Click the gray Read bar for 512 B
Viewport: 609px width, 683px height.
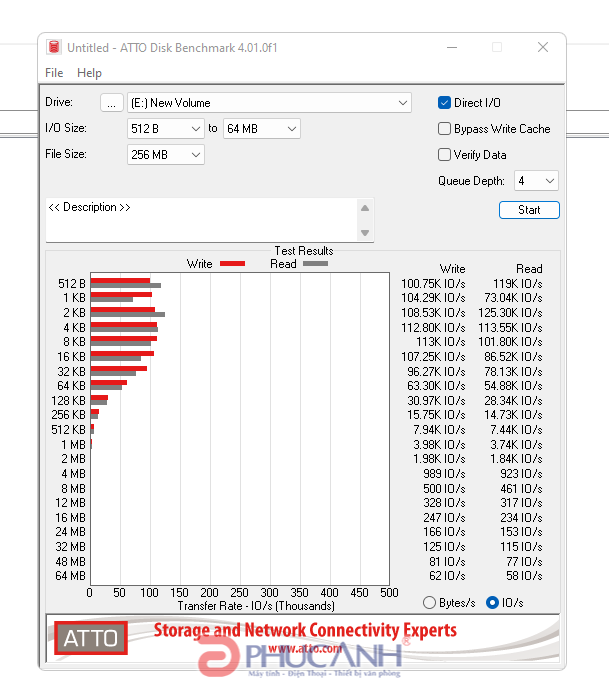click(x=126, y=286)
